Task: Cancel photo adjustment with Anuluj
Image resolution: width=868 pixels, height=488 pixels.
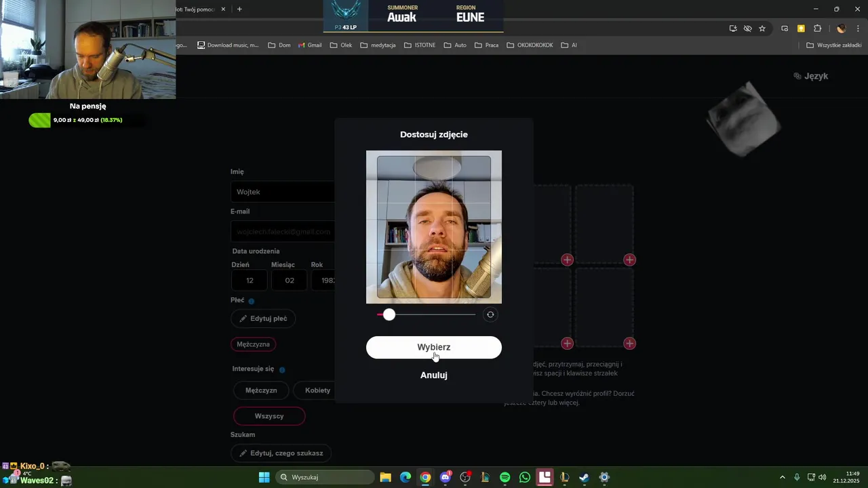Action: pos(434,375)
